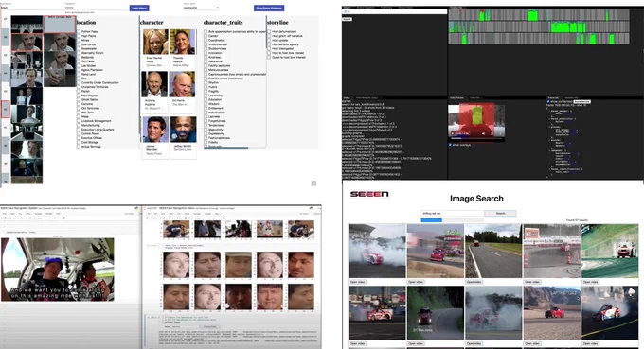Tick the Sweetwater location checkbox
644x349 pixels.
[79, 48]
